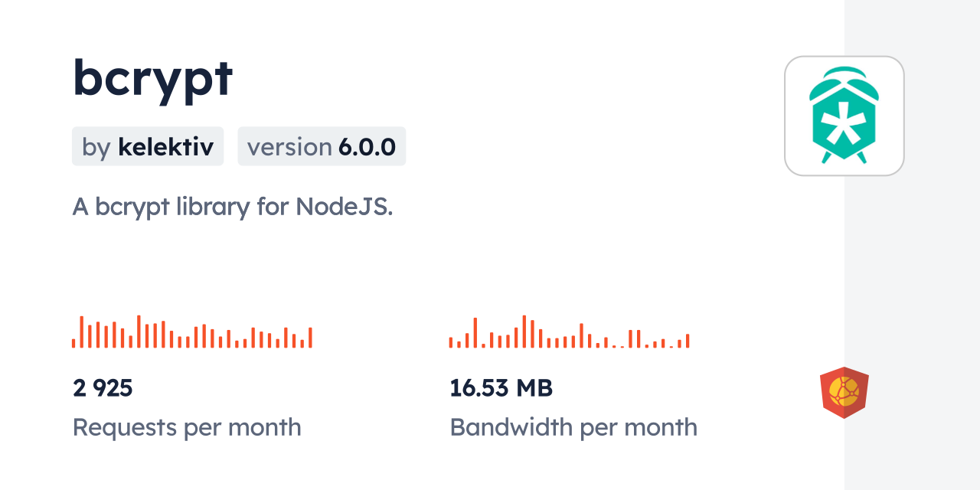Click the orange jsDelivr shield logo
Screen dimensions: 980x490
(x=844, y=393)
